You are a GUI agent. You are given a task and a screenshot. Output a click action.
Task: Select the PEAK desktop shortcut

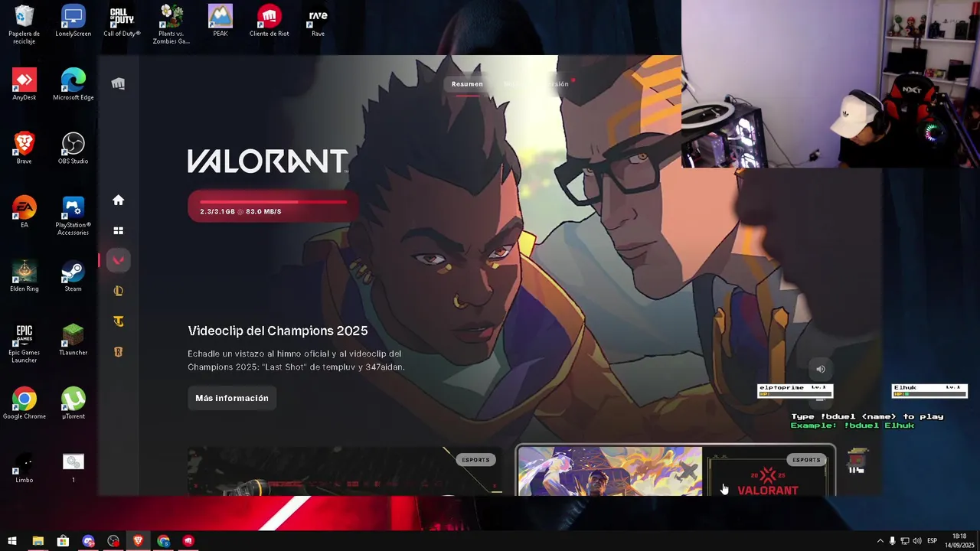(x=220, y=21)
